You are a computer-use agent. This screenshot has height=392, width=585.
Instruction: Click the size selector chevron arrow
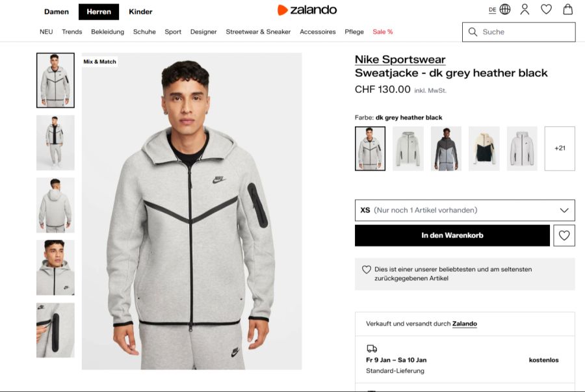pyautogui.click(x=564, y=210)
